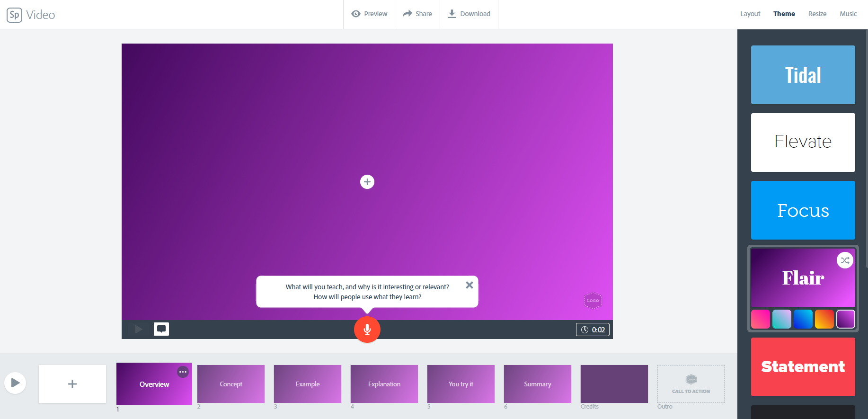Shuffle the Flair theme variation

845,260
